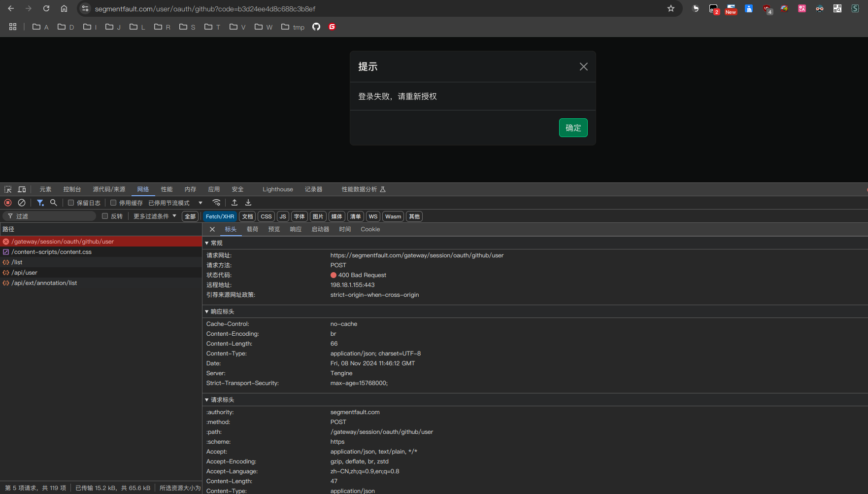Open network search magnifier
The image size is (868, 494).
pos(54,203)
